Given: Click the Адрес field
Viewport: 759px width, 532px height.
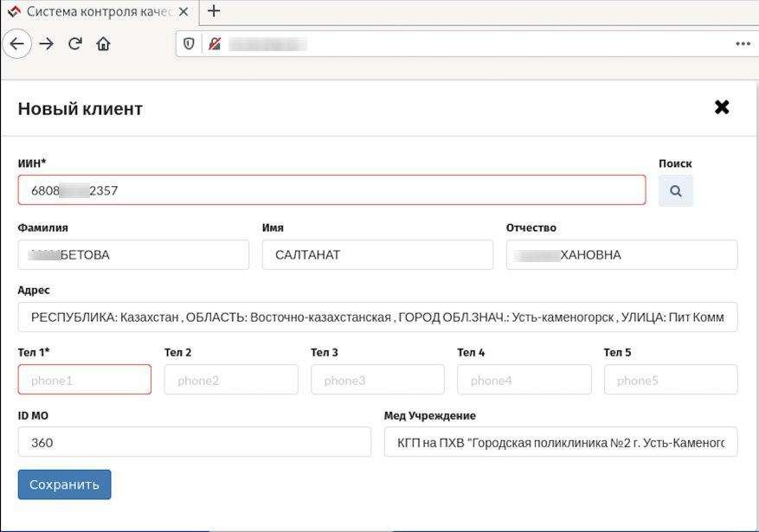Looking at the screenshot, I should point(377,317).
